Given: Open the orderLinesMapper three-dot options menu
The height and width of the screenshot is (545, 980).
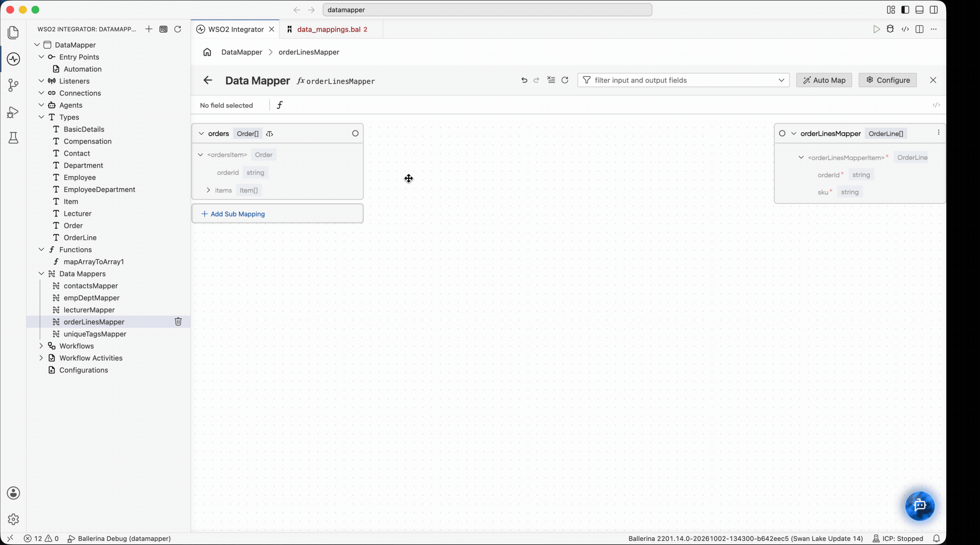Looking at the screenshot, I should coord(939,132).
